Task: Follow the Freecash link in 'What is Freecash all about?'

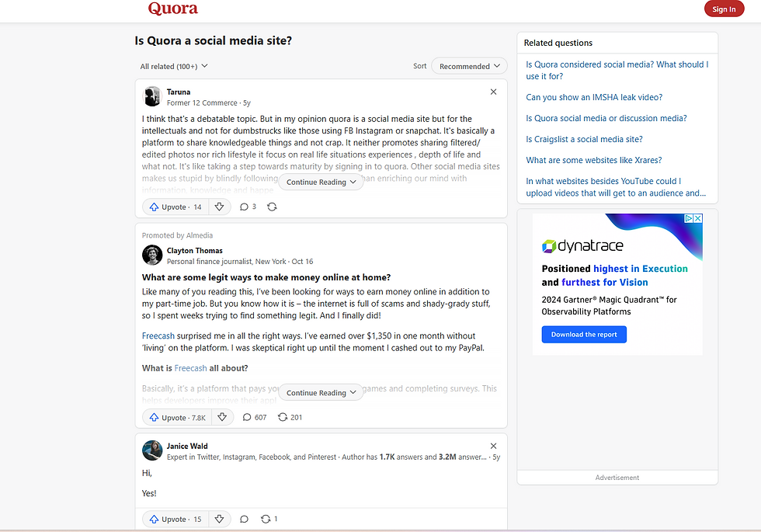Action: (190, 368)
